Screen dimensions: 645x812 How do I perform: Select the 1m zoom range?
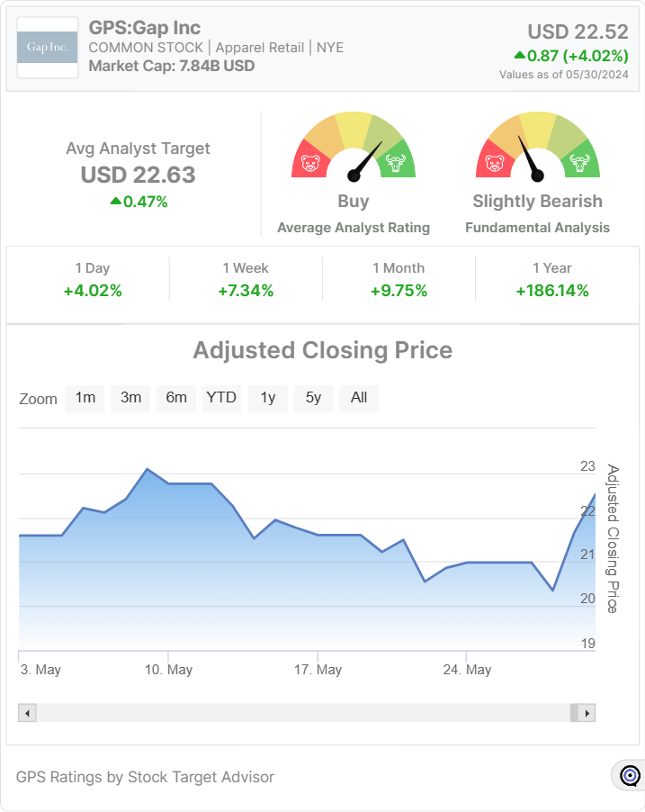(85, 398)
